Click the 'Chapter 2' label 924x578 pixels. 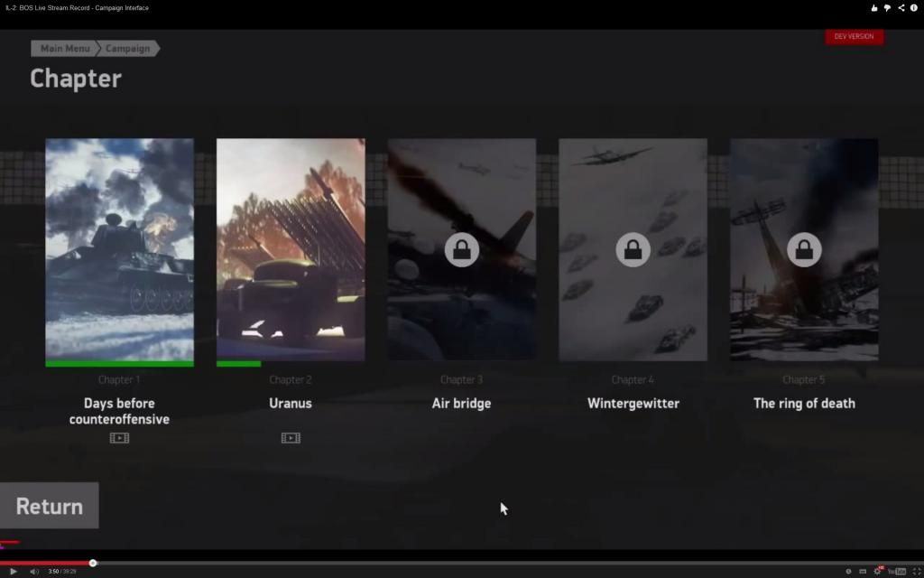pos(291,380)
